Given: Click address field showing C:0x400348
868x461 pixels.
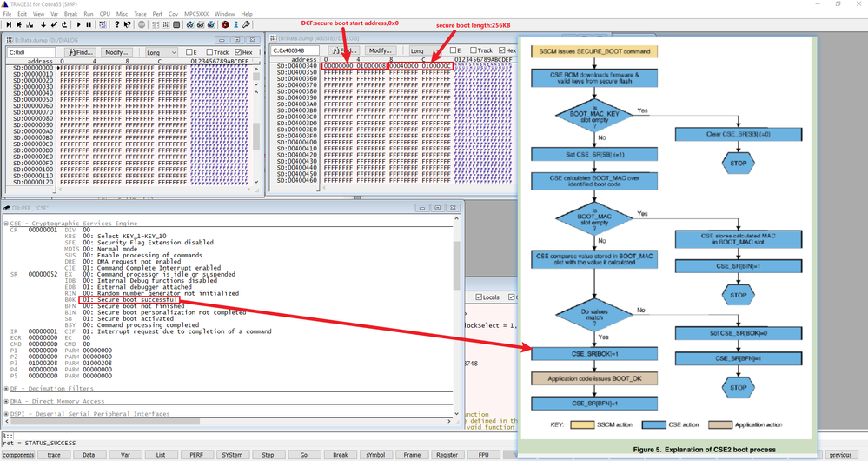Looking at the screenshot, I should (295, 50).
